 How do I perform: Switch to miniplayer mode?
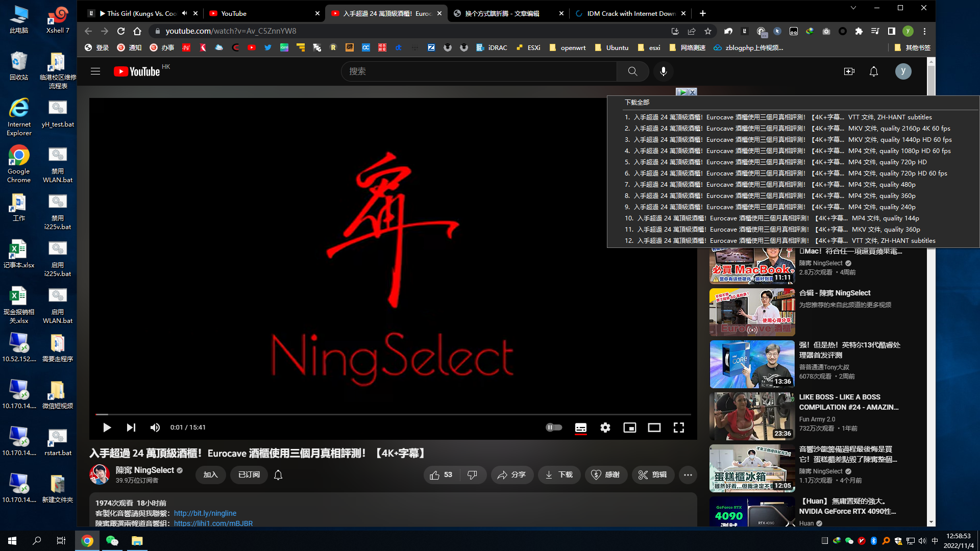click(629, 428)
